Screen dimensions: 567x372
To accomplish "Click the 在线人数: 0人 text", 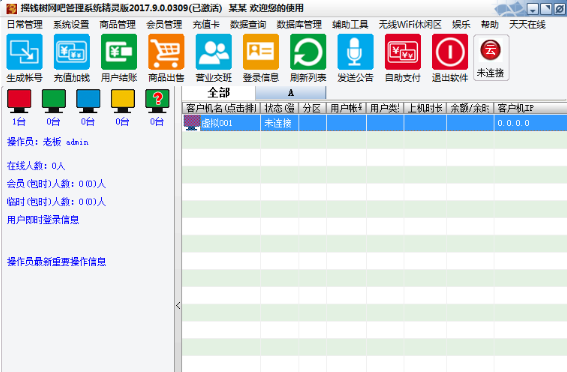I will (36, 166).
